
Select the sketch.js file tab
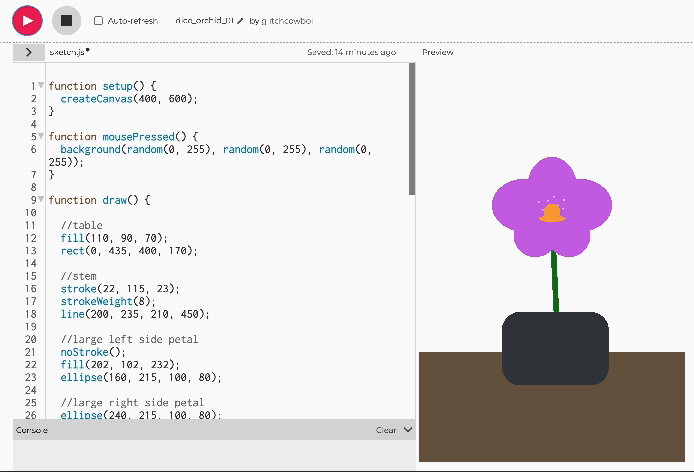[69, 52]
